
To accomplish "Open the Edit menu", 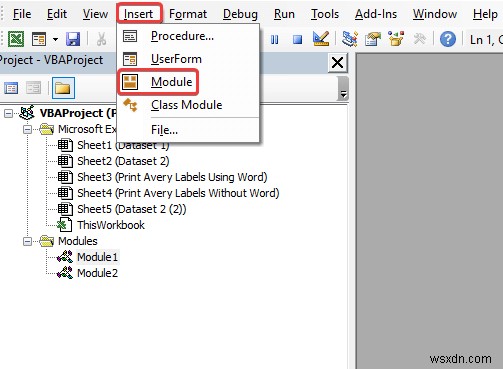I will tap(57, 14).
